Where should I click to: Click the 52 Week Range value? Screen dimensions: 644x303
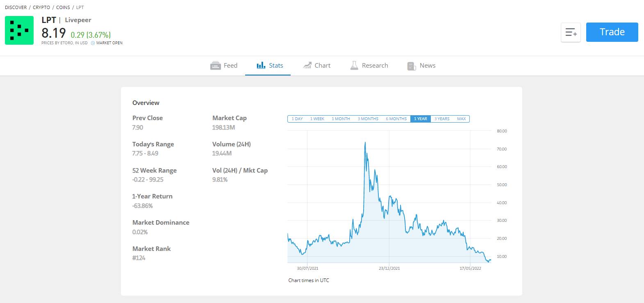coord(148,180)
